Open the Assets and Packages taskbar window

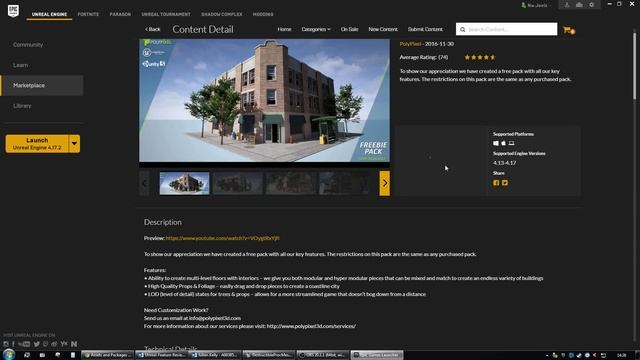click(107, 355)
